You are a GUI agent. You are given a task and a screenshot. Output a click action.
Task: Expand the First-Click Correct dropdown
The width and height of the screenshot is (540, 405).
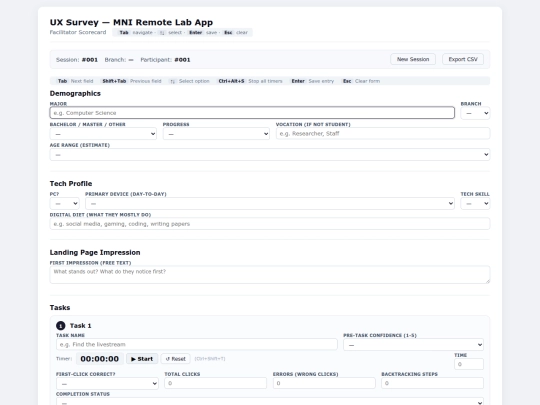[107, 383]
